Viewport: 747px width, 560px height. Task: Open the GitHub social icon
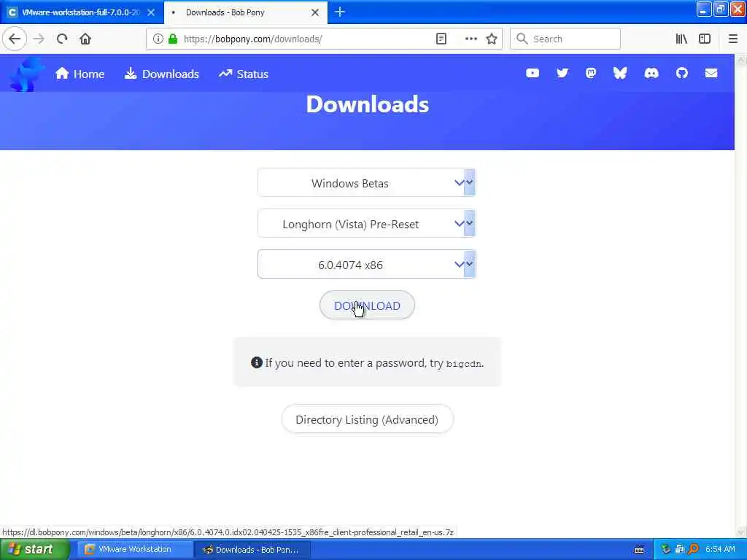[682, 73]
